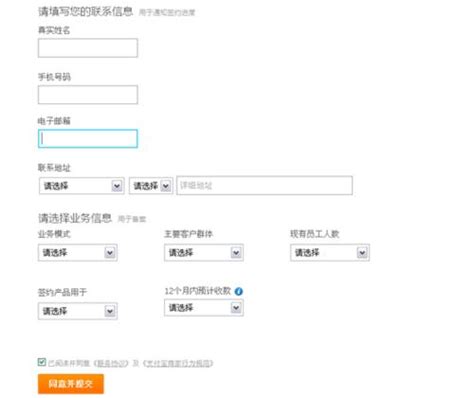Open the 签约产品用于 dropdown
This screenshot has width=474, height=398.
click(78, 311)
